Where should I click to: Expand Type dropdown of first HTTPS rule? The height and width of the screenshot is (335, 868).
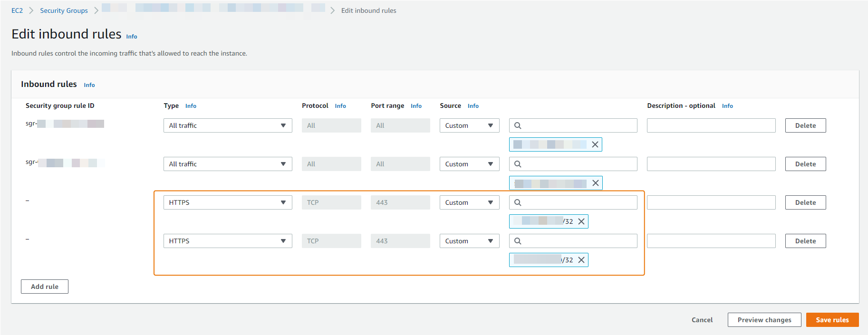coord(227,202)
